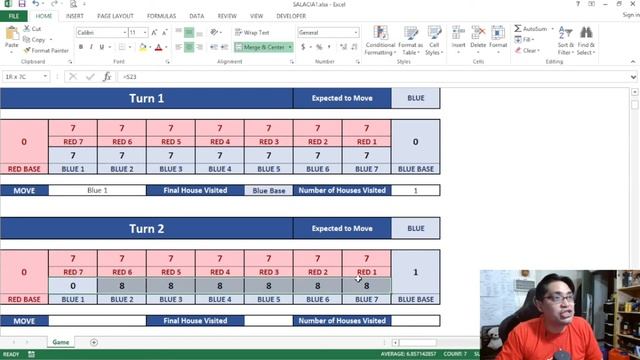Click the Cancel X in formula bar
Screen dimensions: 640x360
pos(73,76)
